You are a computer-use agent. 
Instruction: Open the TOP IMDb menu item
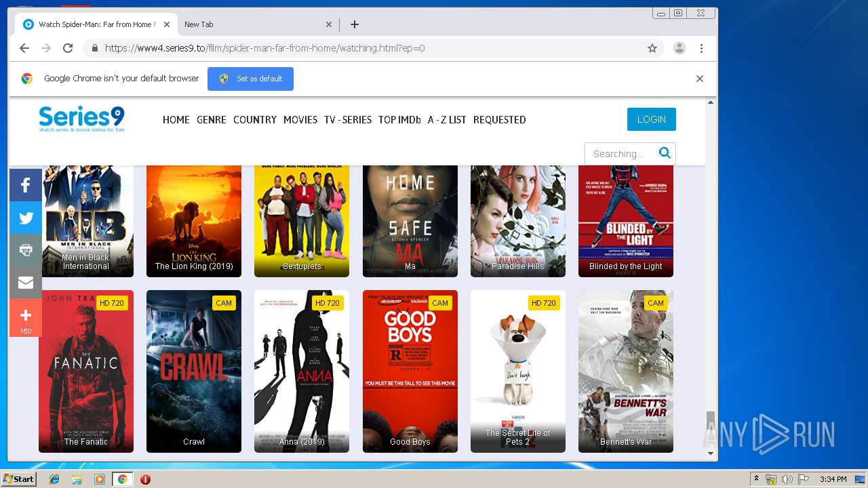pyautogui.click(x=399, y=119)
